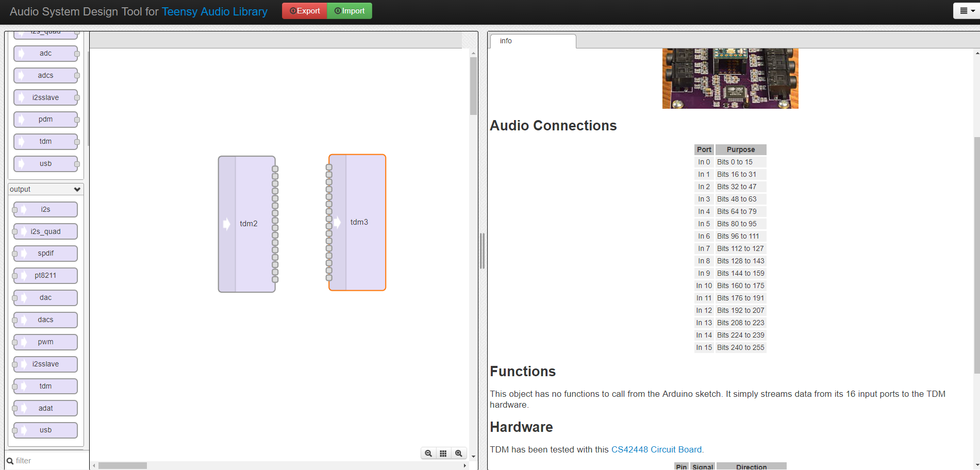Click the canvas scroll-down arrow
Image resolution: width=980 pixels, height=470 pixels.
pos(473,457)
